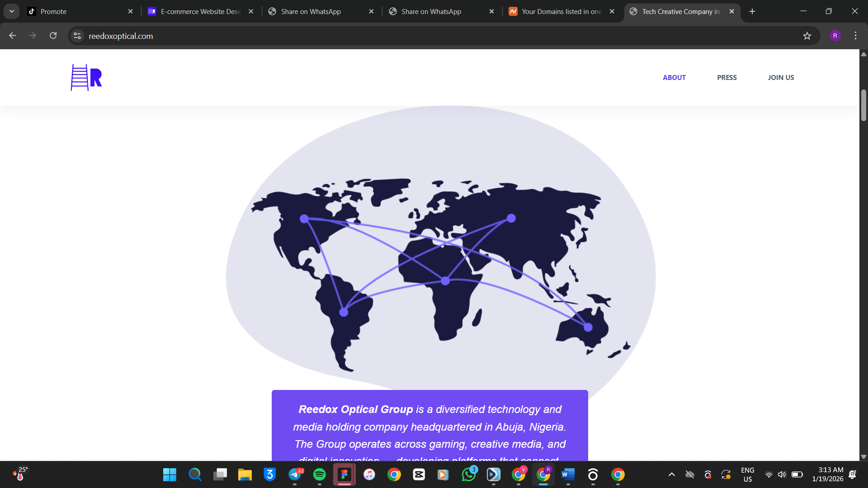Open Figma from the taskbar
Screen dimensions: 868x488
344,474
